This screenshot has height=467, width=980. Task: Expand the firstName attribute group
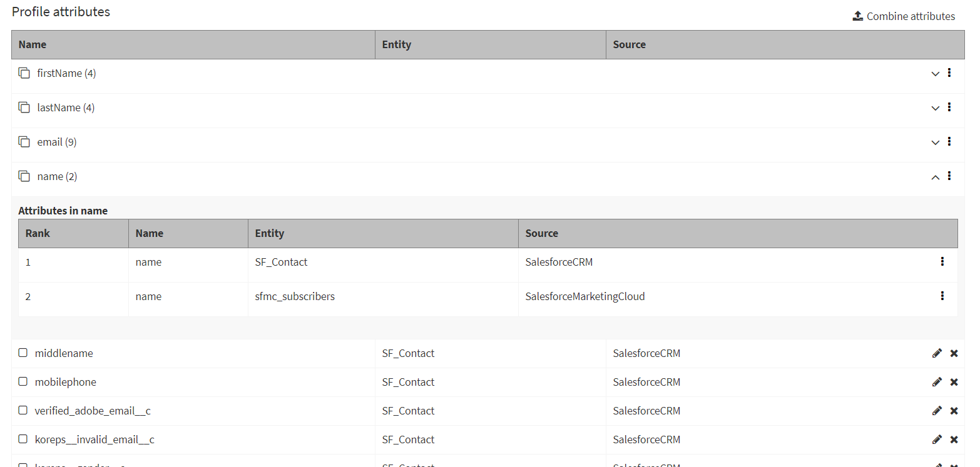tap(935, 74)
